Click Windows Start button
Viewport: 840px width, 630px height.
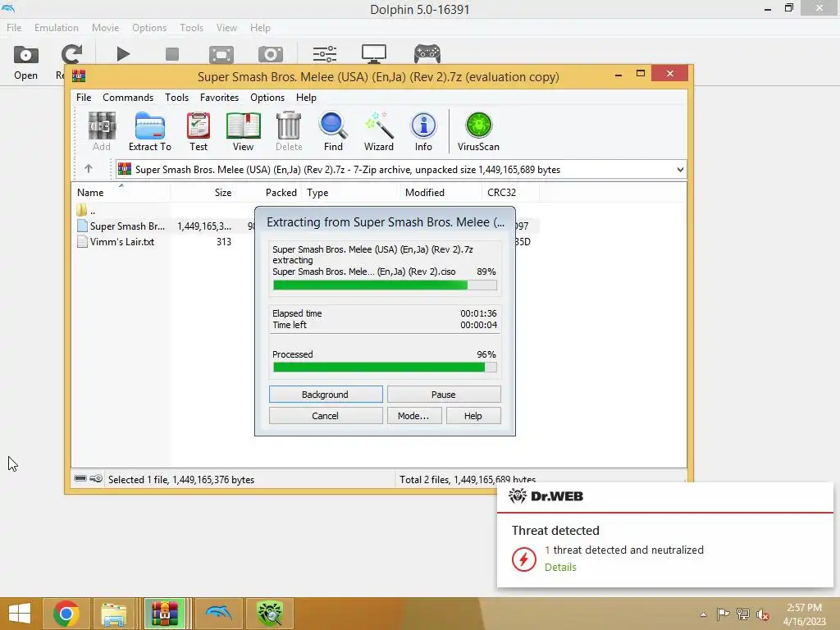20,614
